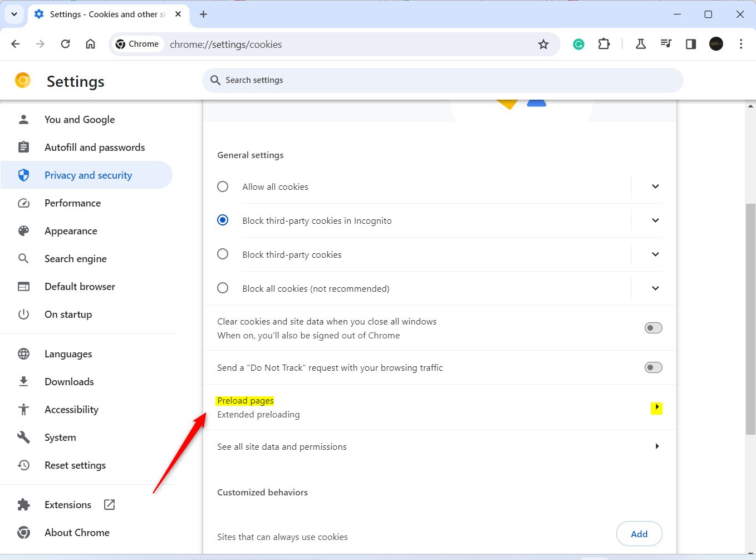Open Appearance settings via palette icon
Screen dimensions: 756x560
(x=23, y=230)
